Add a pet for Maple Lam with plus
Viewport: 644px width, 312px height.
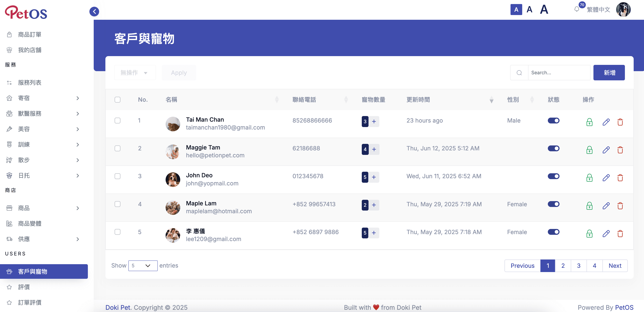(x=374, y=205)
